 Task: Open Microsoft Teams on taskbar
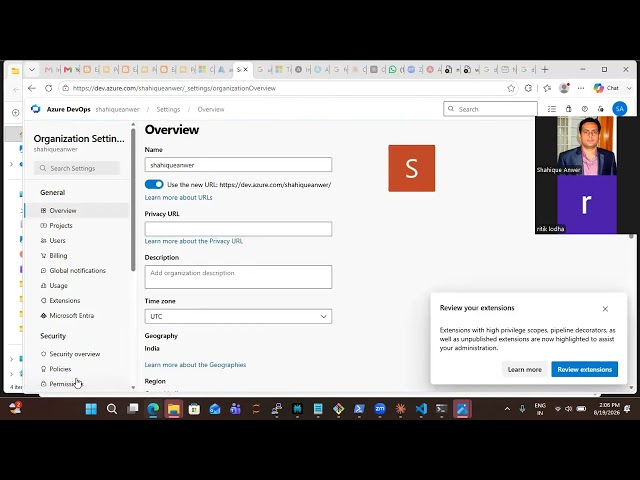pos(236,409)
